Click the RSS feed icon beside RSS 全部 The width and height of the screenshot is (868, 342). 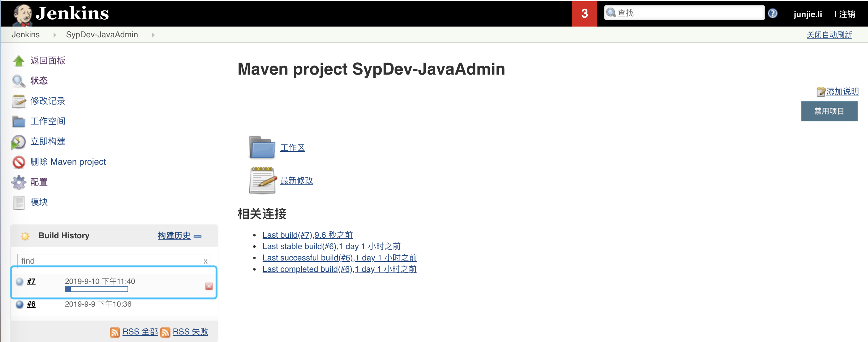115,332
